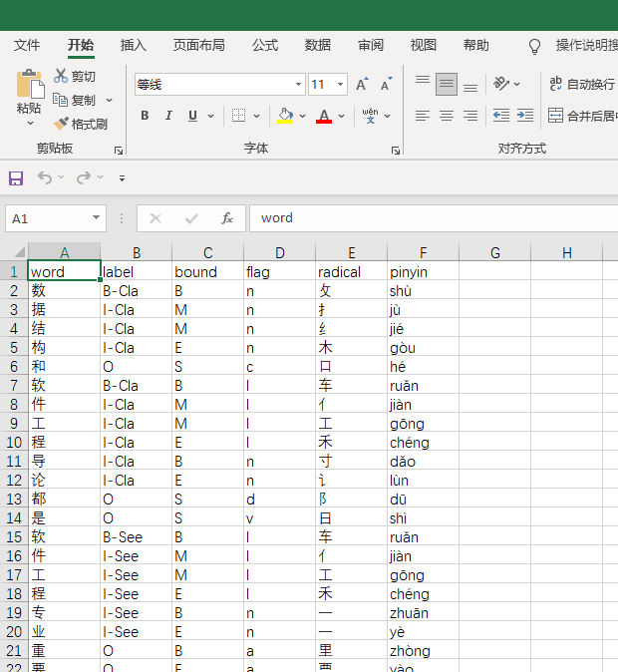Image resolution: width=618 pixels, height=672 pixels.
Task: Decrease font size with small A
Action: click(x=387, y=85)
